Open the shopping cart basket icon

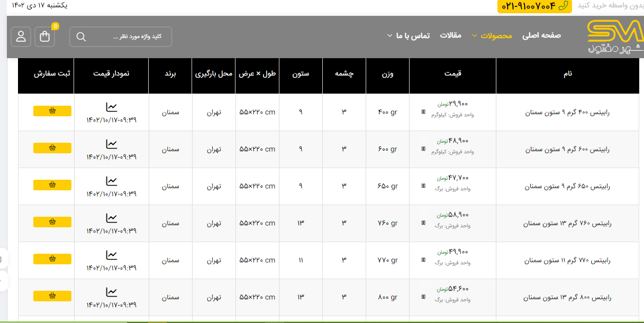point(45,36)
